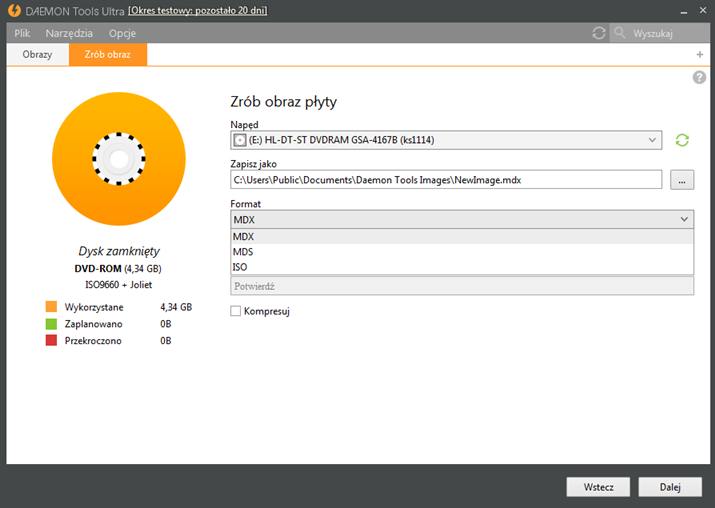Click the orange disc image
The height and width of the screenshot is (508, 715).
[119, 159]
